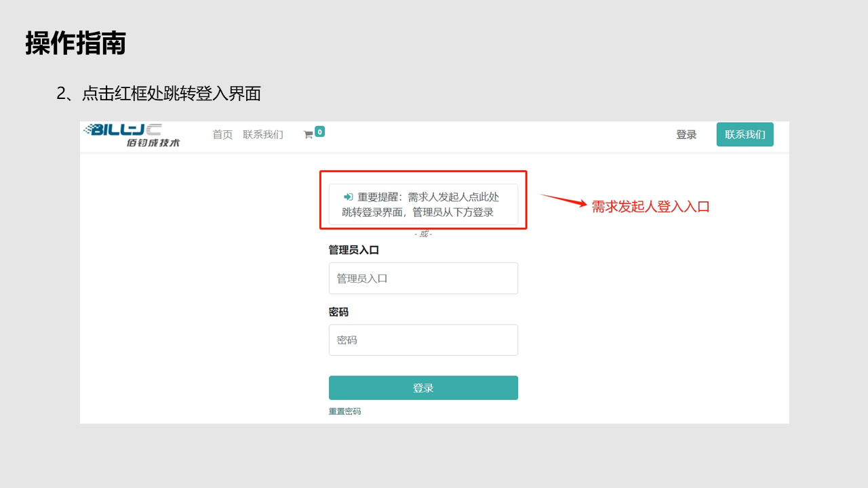
Task: Select the gray 联系我们 navigation link
Action: point(263,135)
